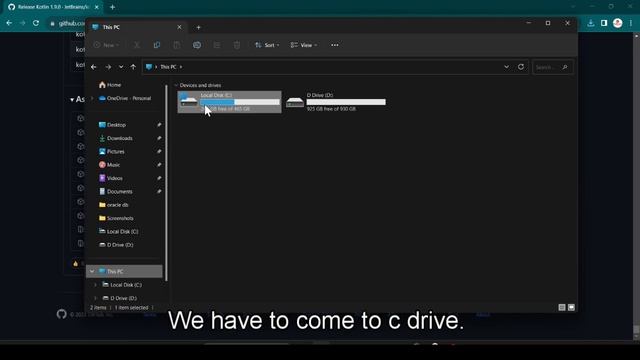This screenshot has height=360, width=640.
Task: Click This PC in address bar
Action: pos(168,67)
